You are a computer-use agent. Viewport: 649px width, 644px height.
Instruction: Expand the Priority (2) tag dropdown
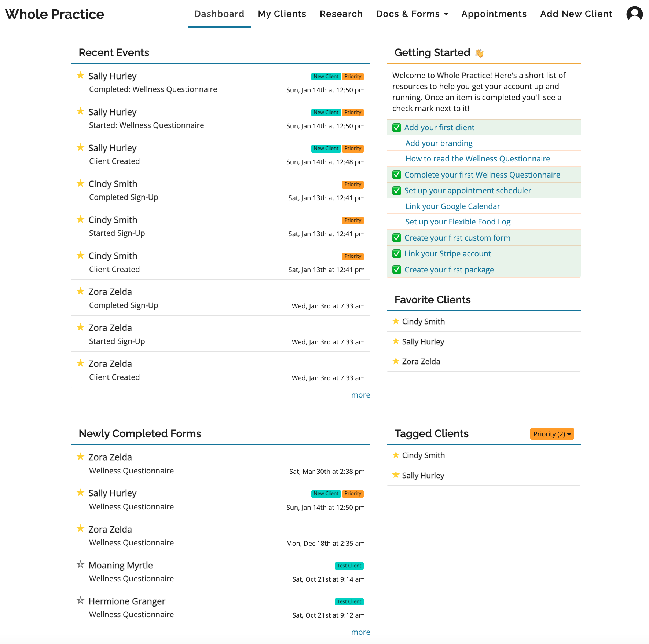pyautogui.click(x=552, y=434)
